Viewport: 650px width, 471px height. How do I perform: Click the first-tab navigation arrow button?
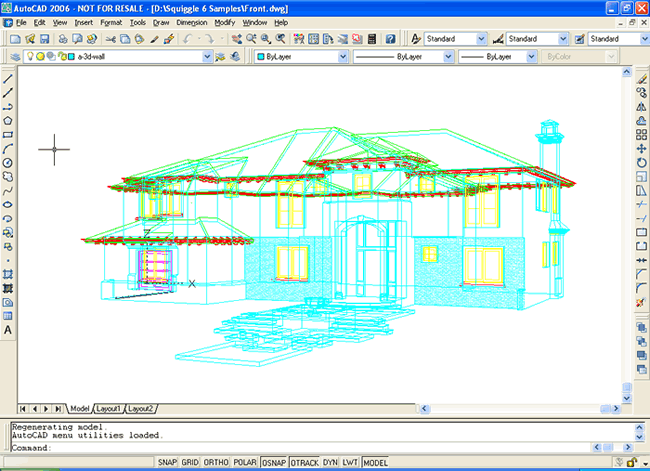click(23, 409)
